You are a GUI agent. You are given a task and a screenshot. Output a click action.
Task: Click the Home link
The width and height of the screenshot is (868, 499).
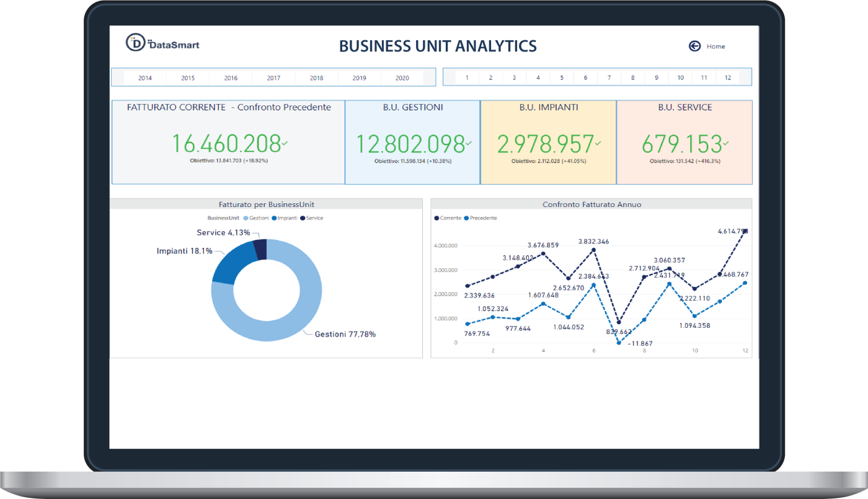(715, 46)
